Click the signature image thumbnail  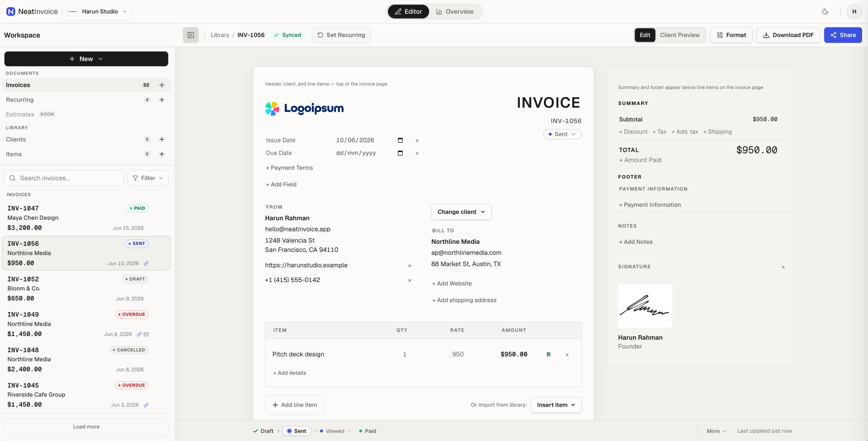645,306
